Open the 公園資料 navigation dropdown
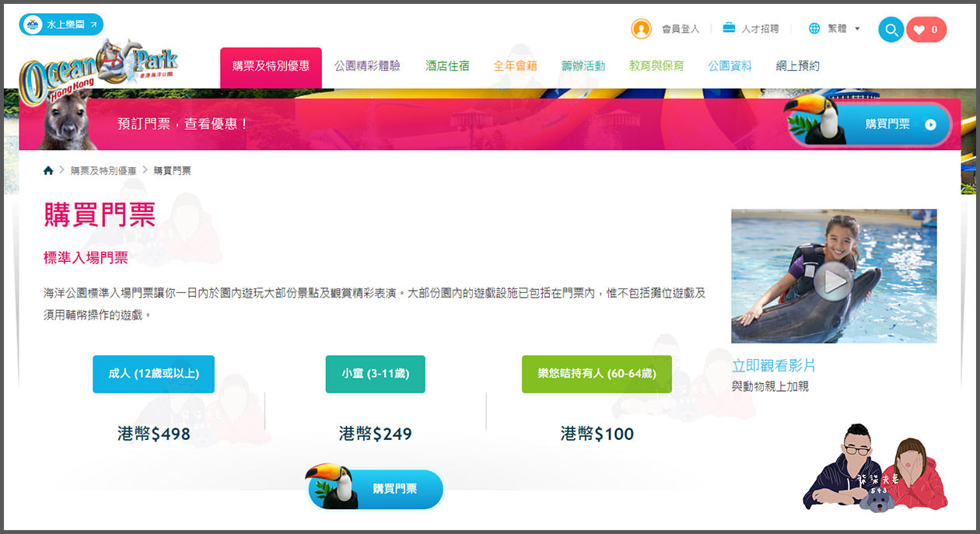 [729, 67]
